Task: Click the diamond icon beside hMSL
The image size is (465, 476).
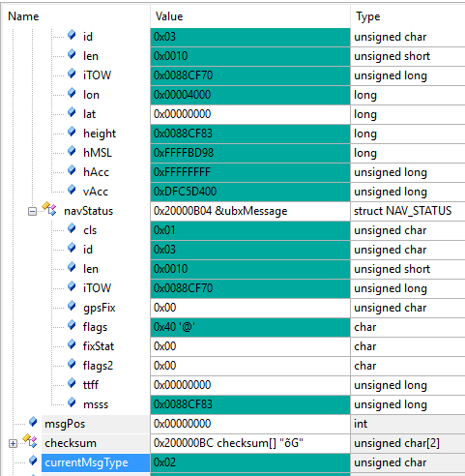Action: [x=72, y=150]
